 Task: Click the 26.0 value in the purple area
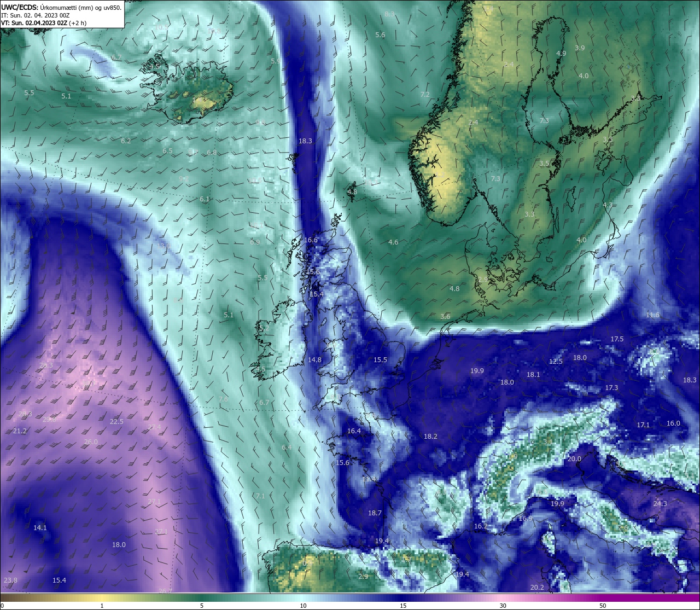(91, 442)
